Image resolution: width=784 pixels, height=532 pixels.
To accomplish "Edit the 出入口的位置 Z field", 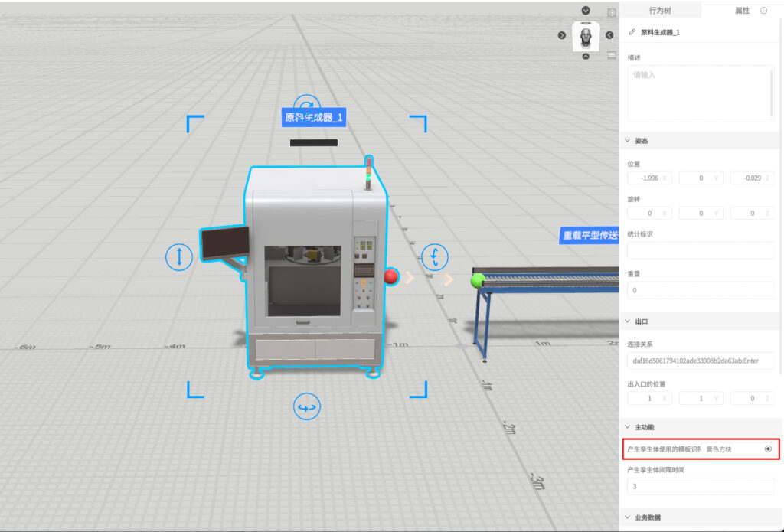I will click(x=752, y=398).
